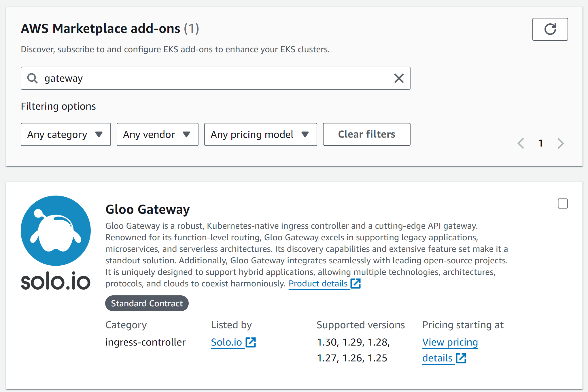Click in the gateway search input field

tap(215, 79)
